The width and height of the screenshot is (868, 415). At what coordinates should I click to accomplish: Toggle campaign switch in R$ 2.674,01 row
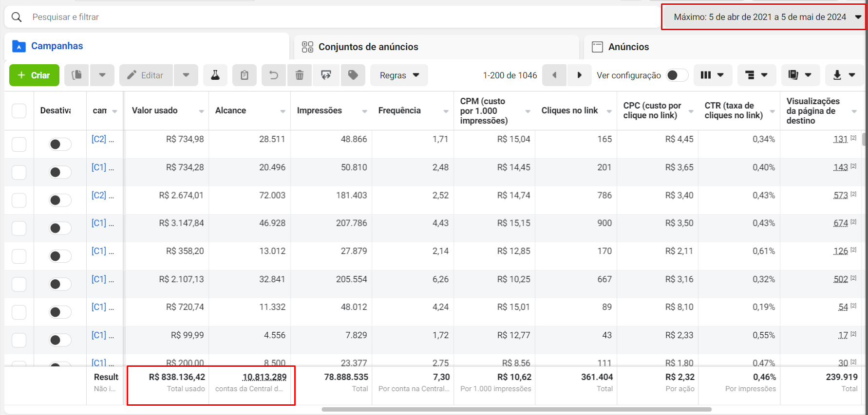[60, 200]
